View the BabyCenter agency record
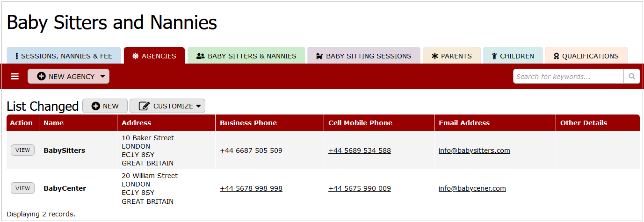Screen dimensions: 644x222 click(x=22, y=188)
